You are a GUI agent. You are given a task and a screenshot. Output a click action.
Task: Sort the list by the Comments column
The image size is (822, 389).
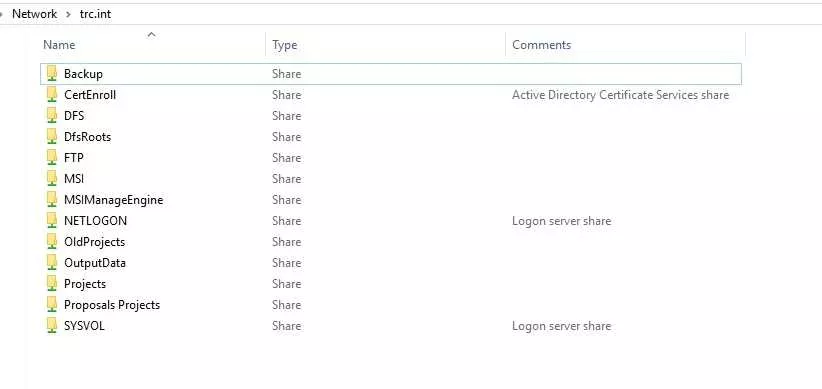(625, 45)
